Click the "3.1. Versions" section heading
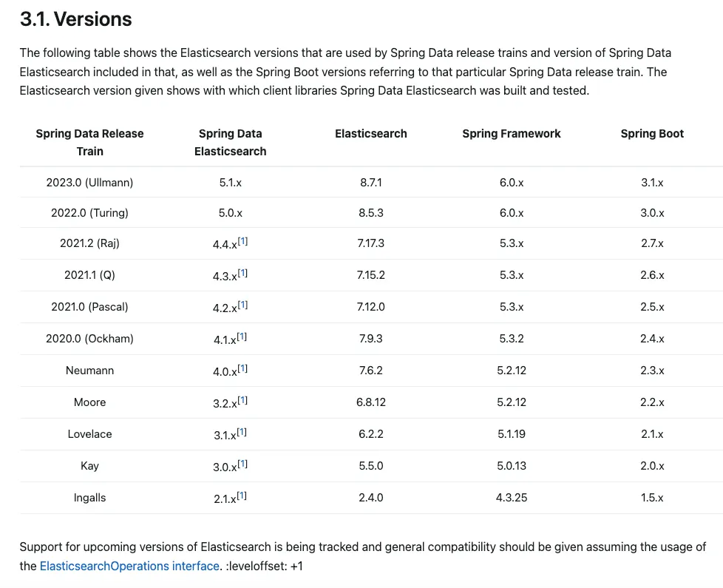This screenshot has height=588, width=723. (x=75, y=20)
